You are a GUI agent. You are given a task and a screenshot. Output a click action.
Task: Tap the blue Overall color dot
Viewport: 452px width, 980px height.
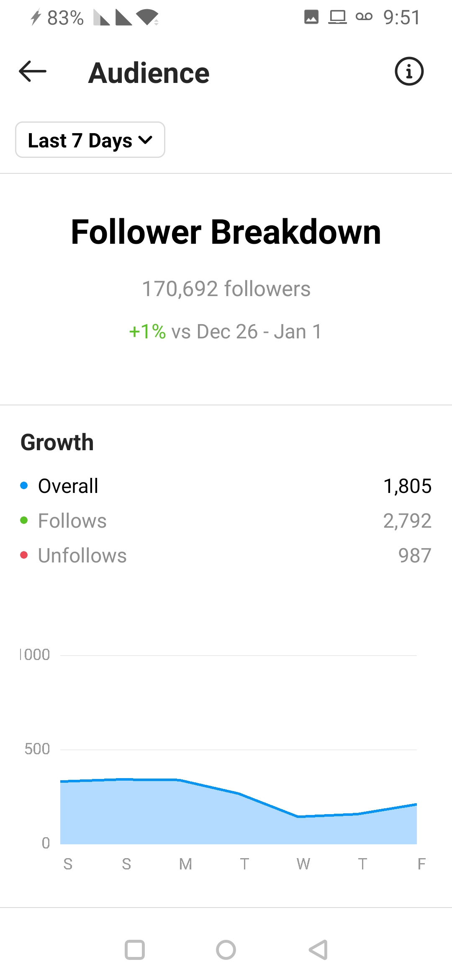(24, 485)
